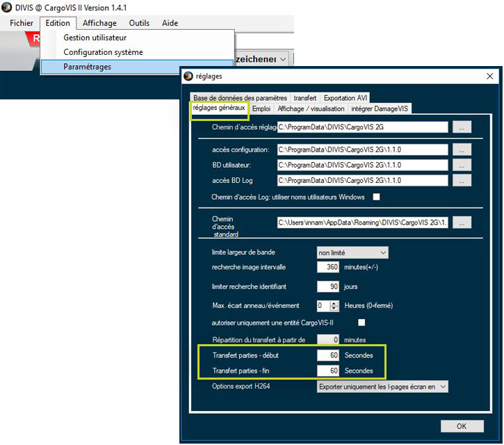504x445 pixels.
Task: Switch to Emploi tab
Action: click(261, 108)
